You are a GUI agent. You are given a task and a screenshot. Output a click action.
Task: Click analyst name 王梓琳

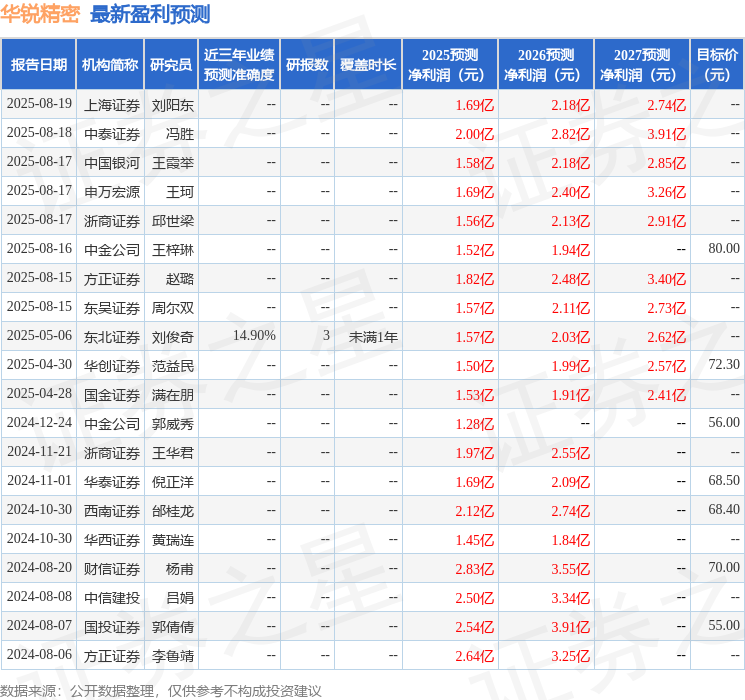[x=172, y=250]
